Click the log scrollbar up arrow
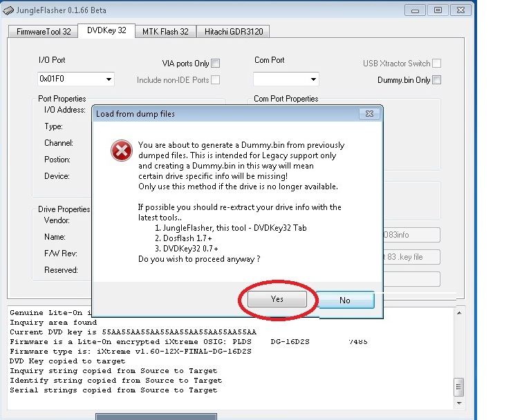This screenshot has width=531, height=420. [457, 313]
